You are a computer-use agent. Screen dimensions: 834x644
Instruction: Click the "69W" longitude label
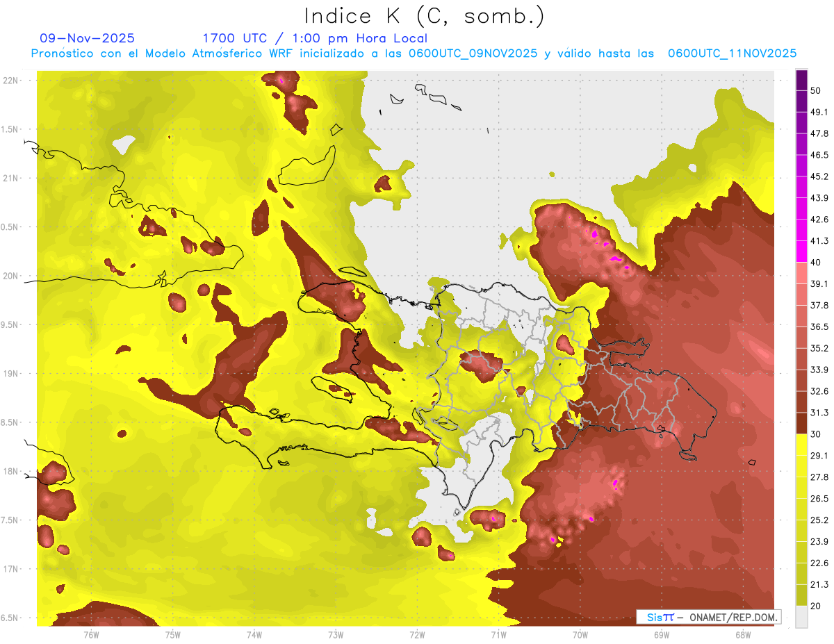click(662, 634)
